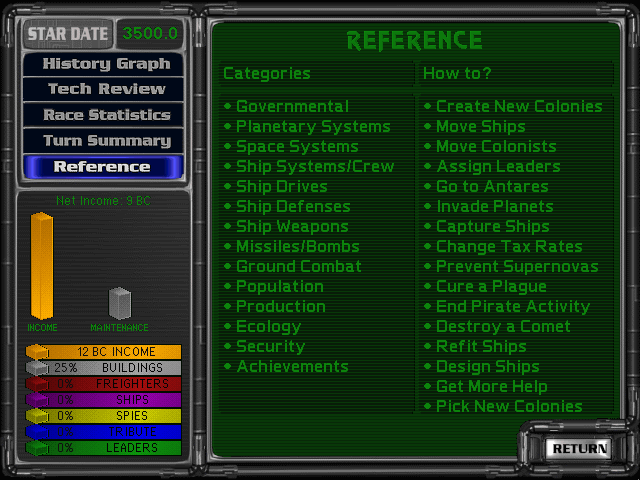View the Missiles/Bombs category
The width and height of the screenshot is (640, 480).
[297, 247]
